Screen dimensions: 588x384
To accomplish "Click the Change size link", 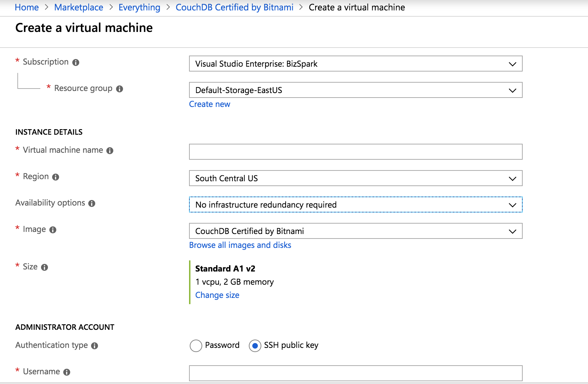I will (x=217, y=295).
